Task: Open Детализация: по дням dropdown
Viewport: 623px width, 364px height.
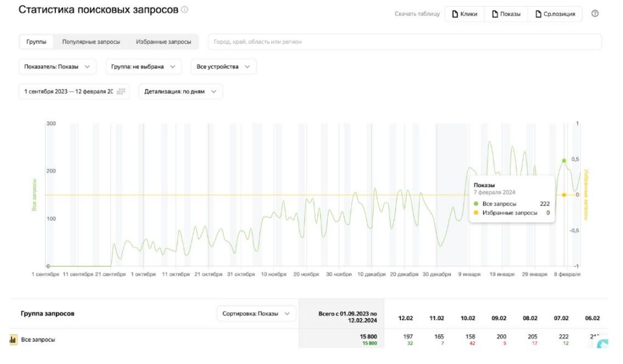Action: (181, 91)
